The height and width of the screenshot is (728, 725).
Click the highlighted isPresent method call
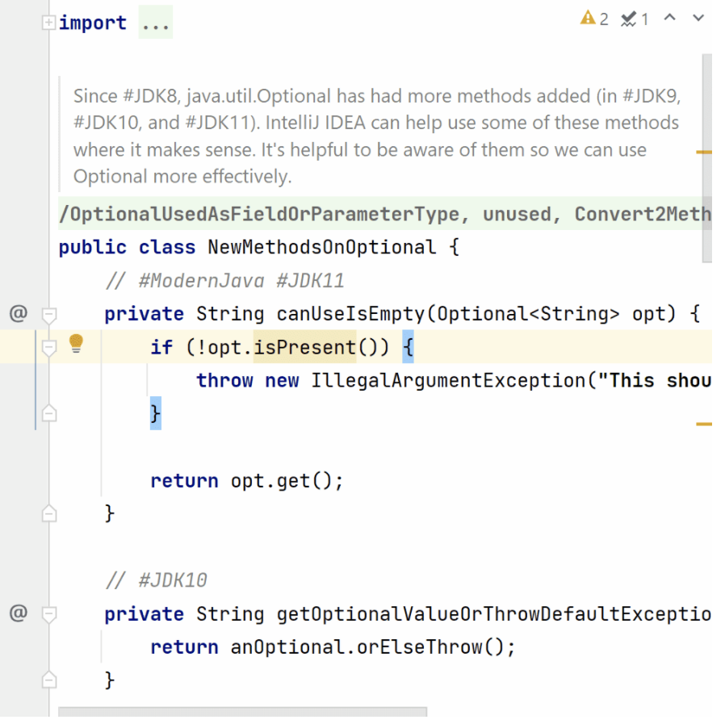(304, 347)
